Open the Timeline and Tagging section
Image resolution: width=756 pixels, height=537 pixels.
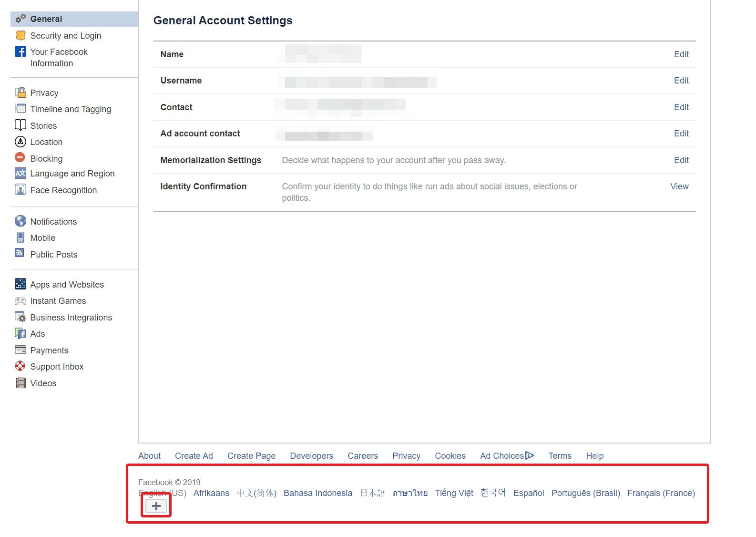[71, 109]
